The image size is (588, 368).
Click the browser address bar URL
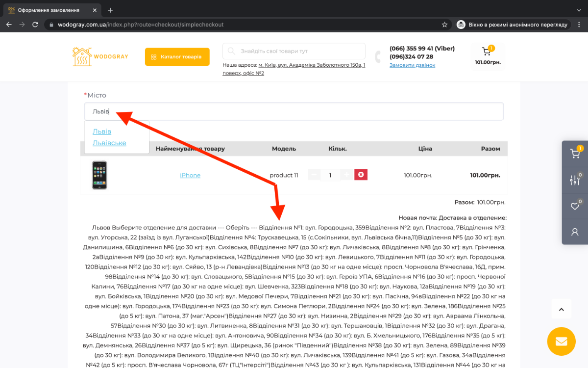click(141, 25)
